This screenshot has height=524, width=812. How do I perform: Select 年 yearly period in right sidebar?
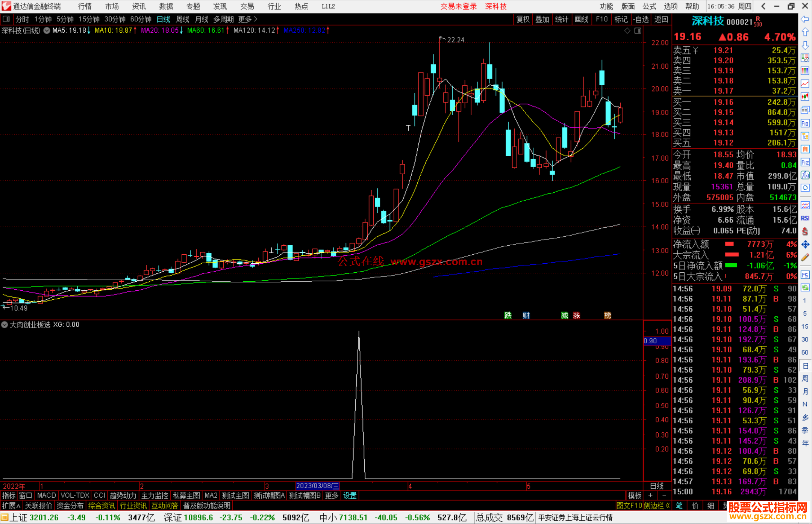tap(805, 443)
